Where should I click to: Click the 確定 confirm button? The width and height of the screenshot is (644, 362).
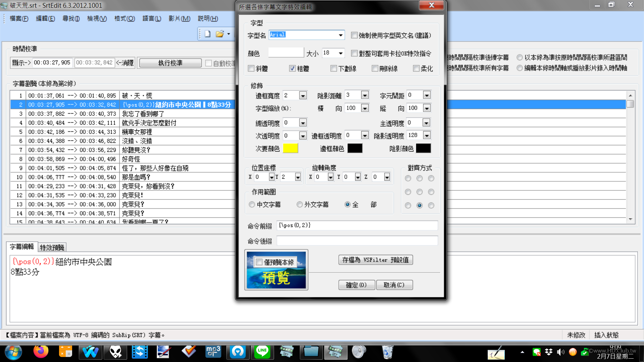357,285
